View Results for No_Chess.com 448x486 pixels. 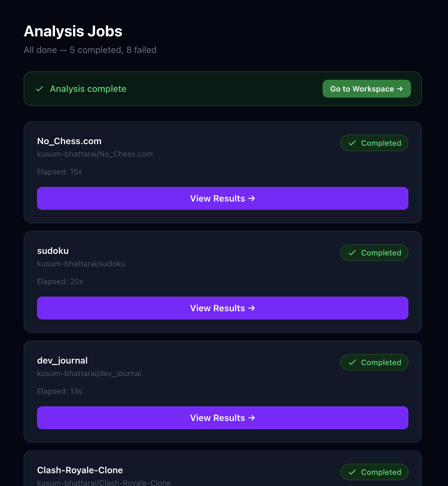(x=223, y=198)
